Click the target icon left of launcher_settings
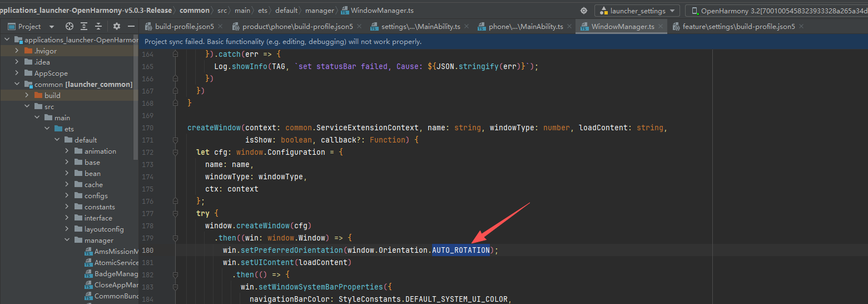The image size is (868, 304). (x=583, y=11)
